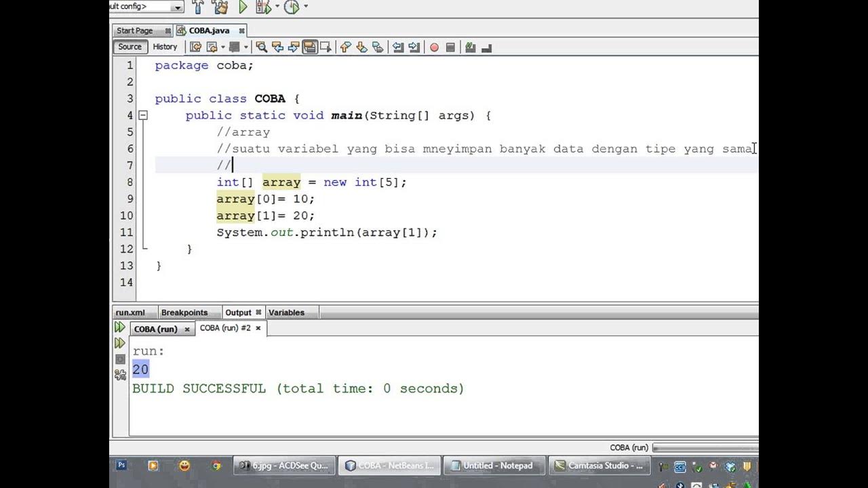
Task: Click the grayed Forward icon in editor toolbar
Action: pyautogui.click(x=235, y=47)
